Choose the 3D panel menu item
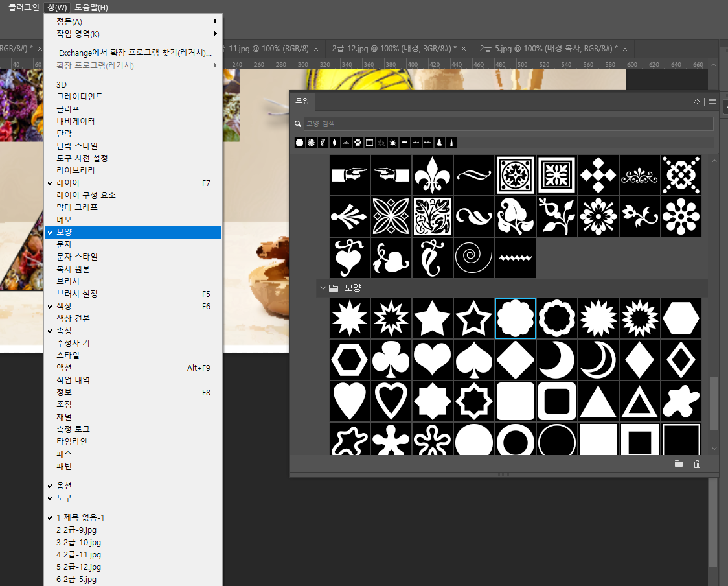728x586 pixels. (x=132, y=84)
